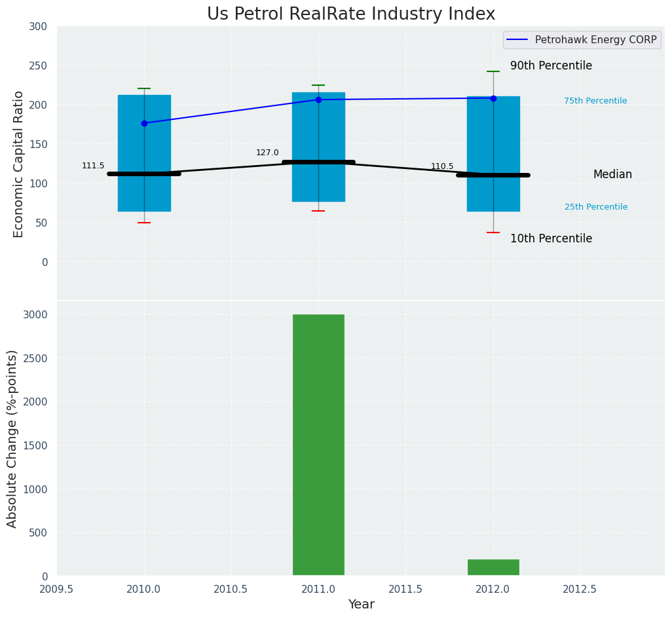Click the 90th Percentile annotation text
The width and height of the screenshot is (672, 617).
551,66
